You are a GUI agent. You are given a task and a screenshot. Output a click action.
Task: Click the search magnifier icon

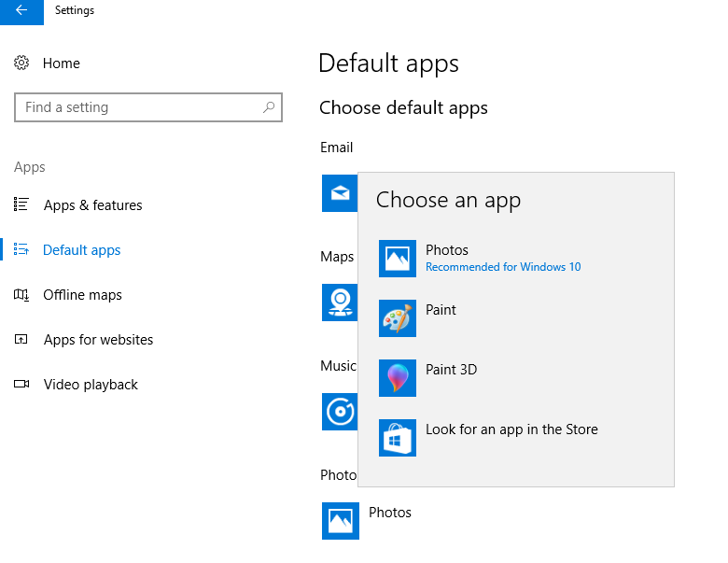(269, 107)
